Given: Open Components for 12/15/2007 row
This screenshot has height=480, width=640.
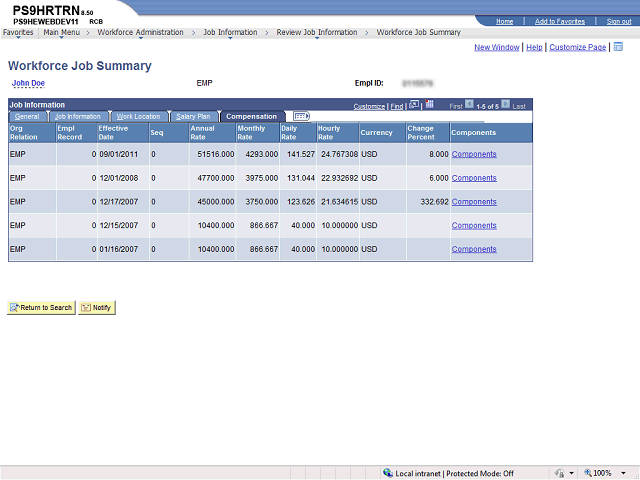Looking at the screenshot, I should [x=474, y=225].
